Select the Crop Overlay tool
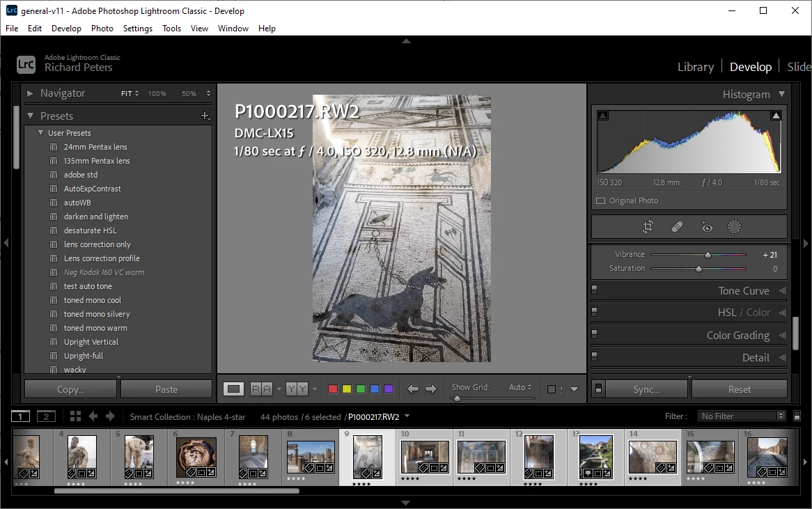This screenshot has width=812, height=509. tap(648, 227)
